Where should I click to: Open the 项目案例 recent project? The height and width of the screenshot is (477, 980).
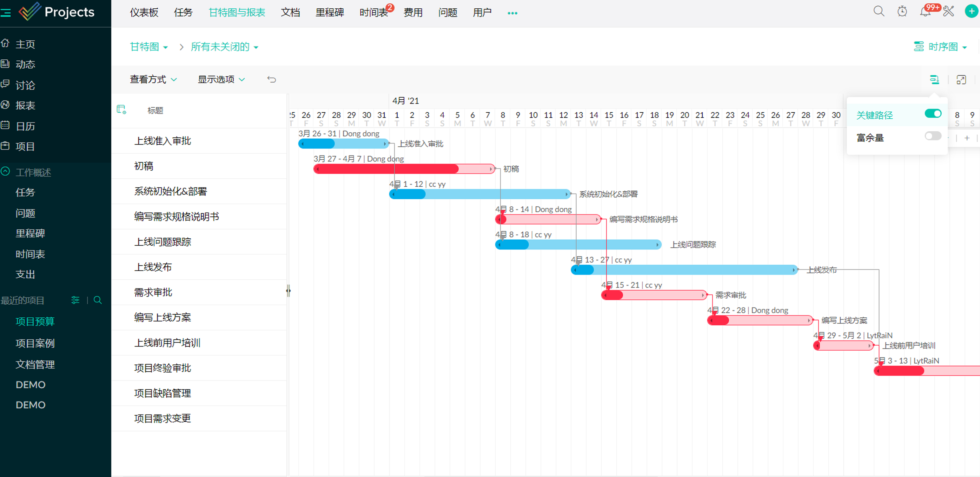pos(35,343)
